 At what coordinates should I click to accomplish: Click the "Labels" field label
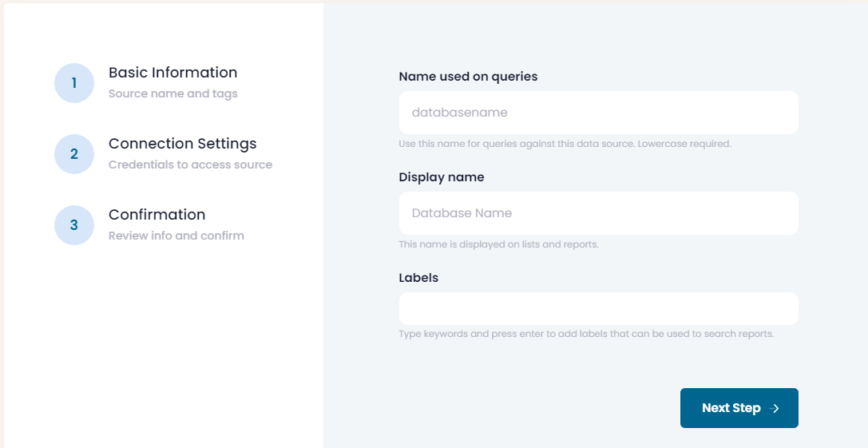(x=418, y=278)
